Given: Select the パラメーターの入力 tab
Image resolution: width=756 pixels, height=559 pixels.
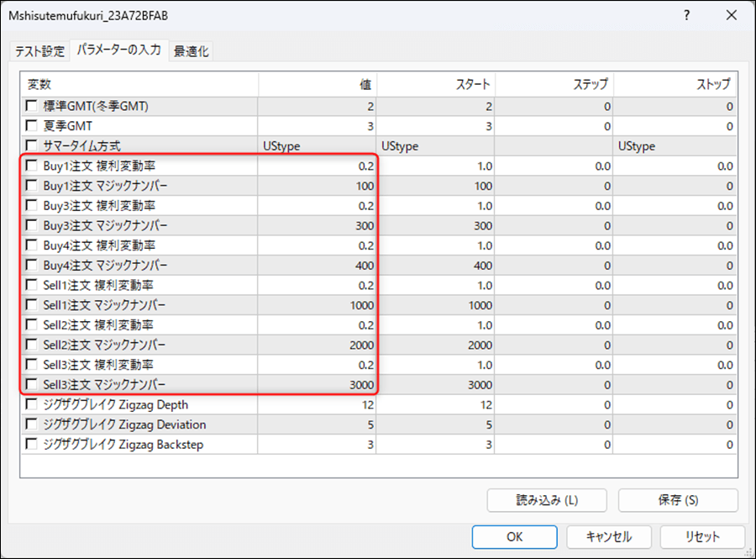Looking at the screenshot, I should point(118,50).
